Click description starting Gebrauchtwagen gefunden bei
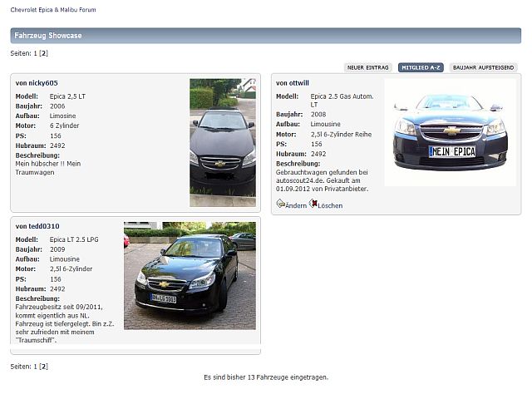 322,180
